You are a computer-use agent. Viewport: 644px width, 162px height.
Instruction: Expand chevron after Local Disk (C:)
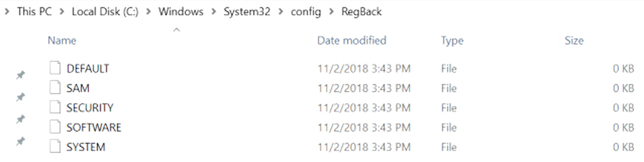point(149,12)
